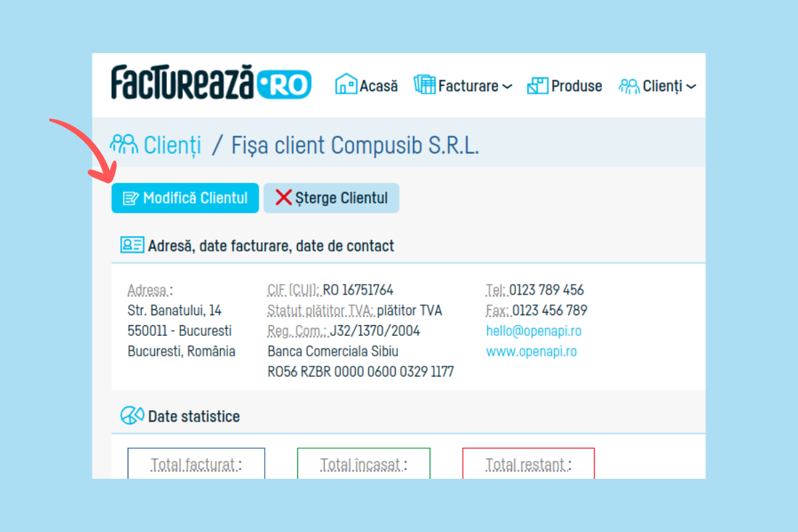This screenshot has height=532, width=798.
Task: Click the Produse boxes icon
Action: click(537, 85)
